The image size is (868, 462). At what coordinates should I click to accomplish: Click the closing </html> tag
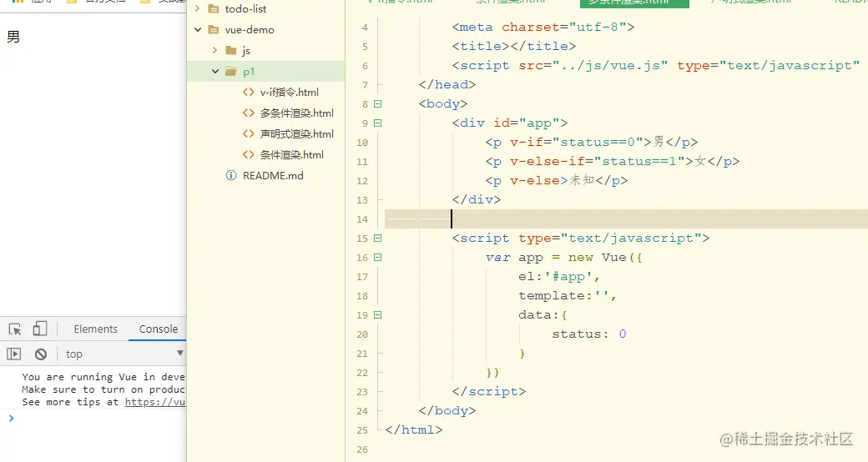(413, 429)
